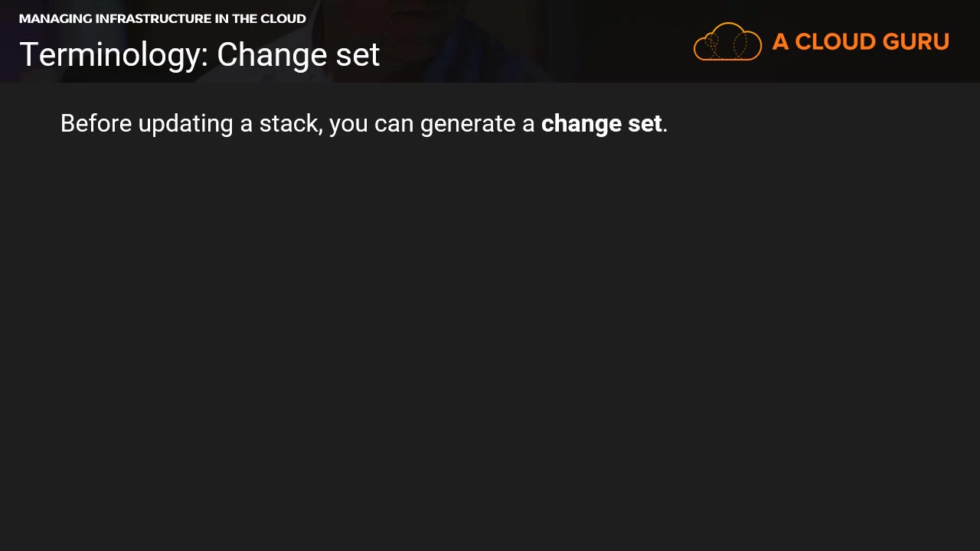Click the word generate in the sentence
The height and width of the screenshot is (551, 980).
point(466,124)
